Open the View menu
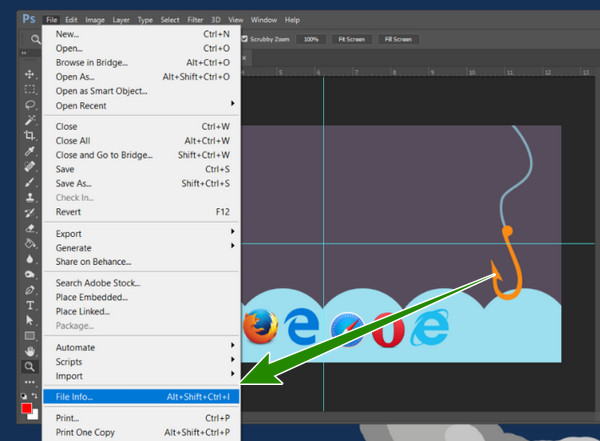This screenshot has width=600, height=441. pyautogui.click(x=235, y=20)
